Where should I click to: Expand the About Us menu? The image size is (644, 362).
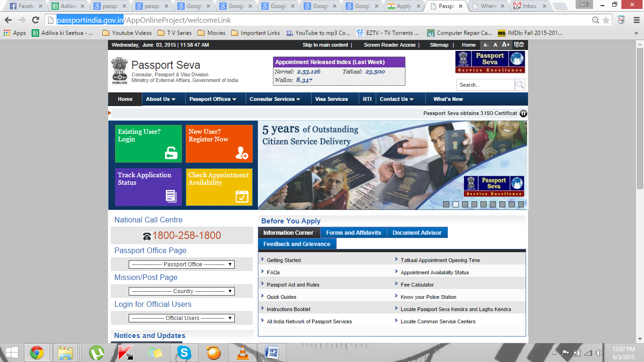pyautogui.click(x=161, y=99)
